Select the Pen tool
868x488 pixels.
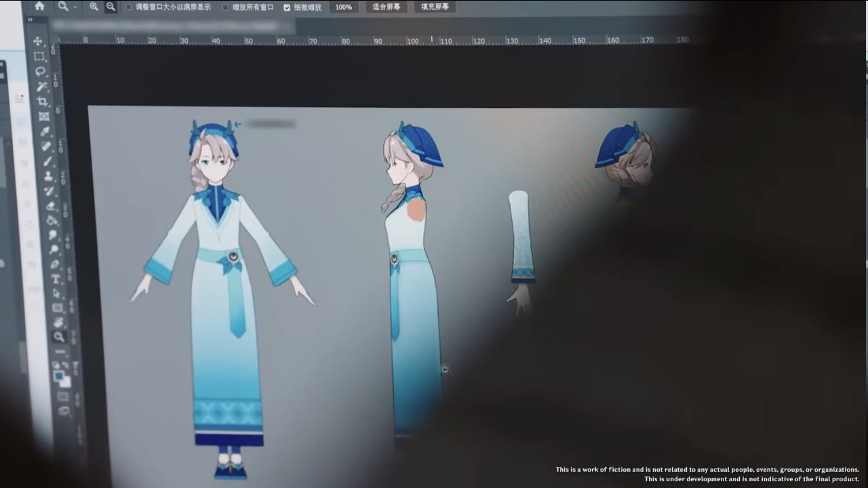(54, 264)
